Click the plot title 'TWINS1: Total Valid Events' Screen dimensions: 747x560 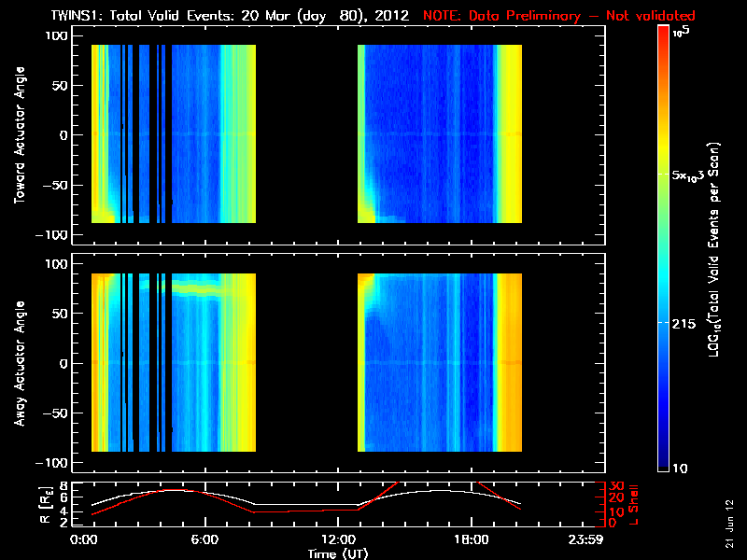pos(145,16)
